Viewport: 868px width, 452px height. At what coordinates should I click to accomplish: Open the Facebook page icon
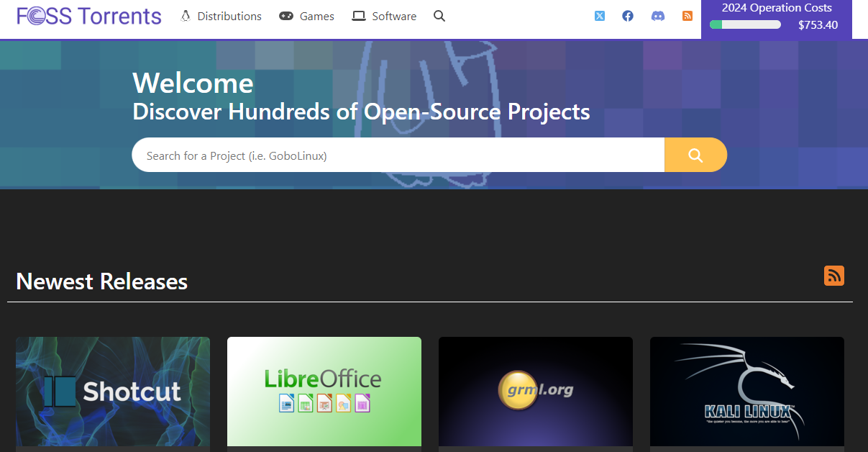(627, 15)
